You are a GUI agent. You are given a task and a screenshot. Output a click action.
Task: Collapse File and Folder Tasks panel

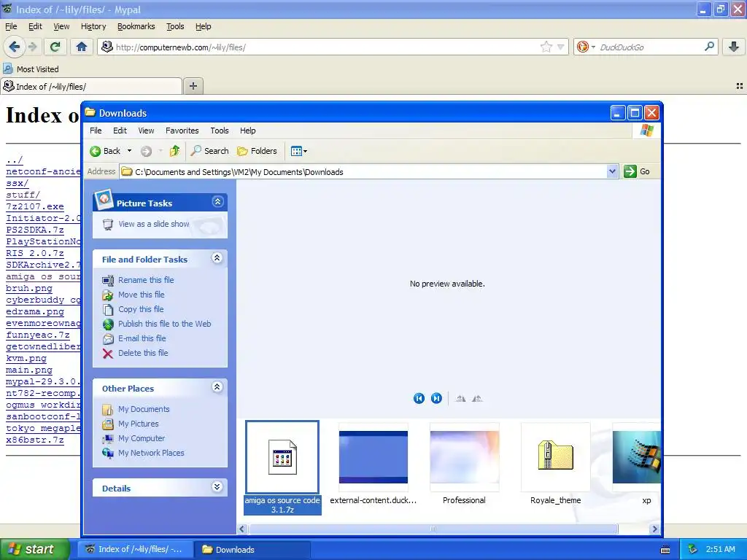[x=217, y=258]
